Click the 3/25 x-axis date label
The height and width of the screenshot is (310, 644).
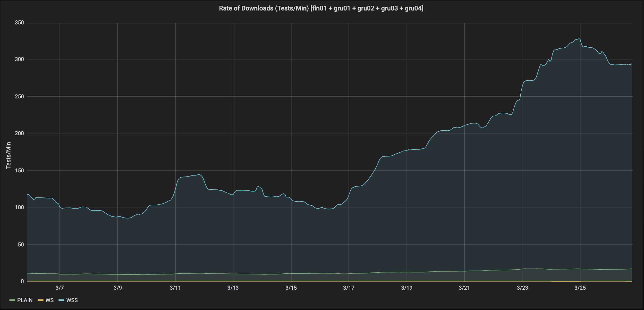[580, 288]
